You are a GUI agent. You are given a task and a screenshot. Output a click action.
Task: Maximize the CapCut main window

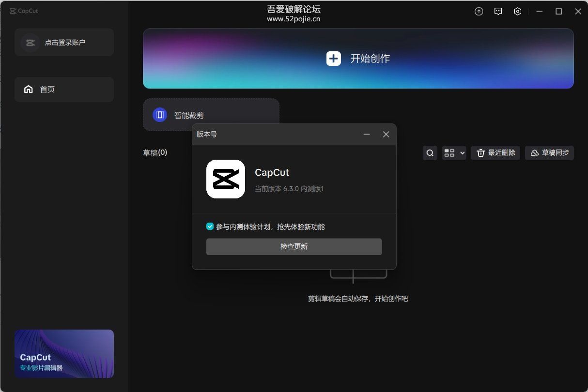tap(558, 12)
